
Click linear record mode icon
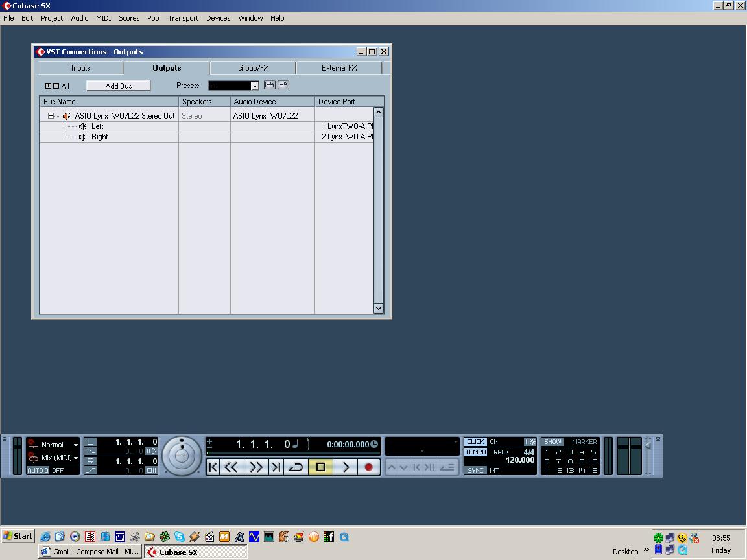[33, 444]
